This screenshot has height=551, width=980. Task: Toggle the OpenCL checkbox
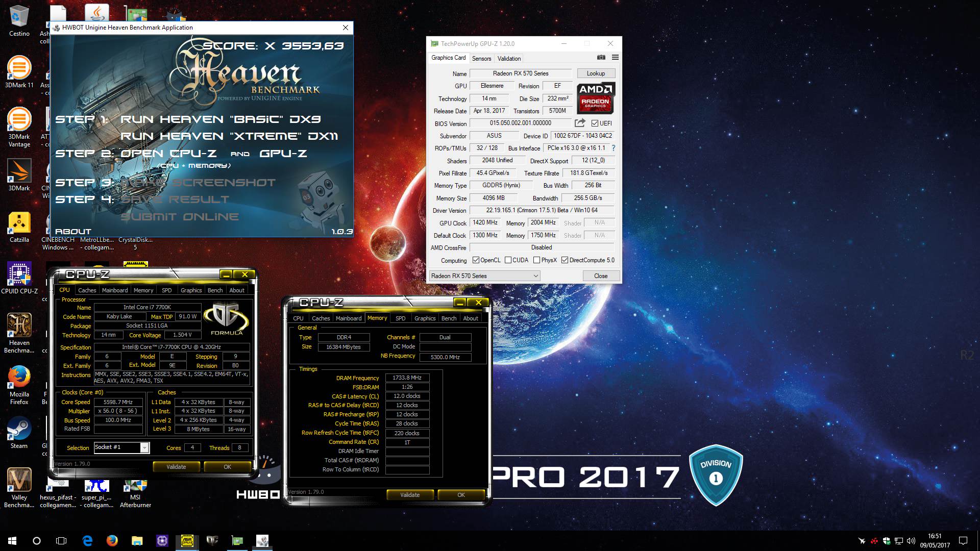476,260
